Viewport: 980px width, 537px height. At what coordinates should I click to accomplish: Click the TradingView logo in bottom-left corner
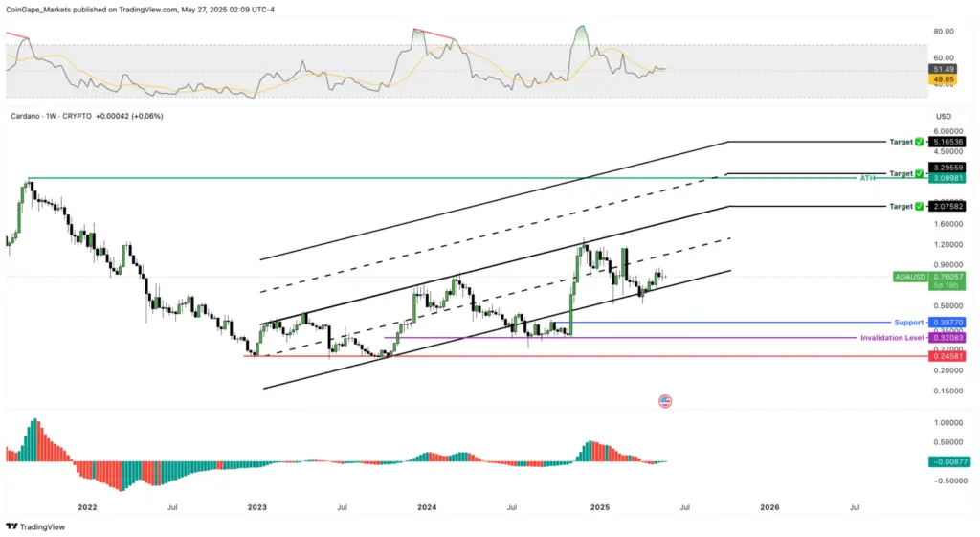(x=30, y=526)
